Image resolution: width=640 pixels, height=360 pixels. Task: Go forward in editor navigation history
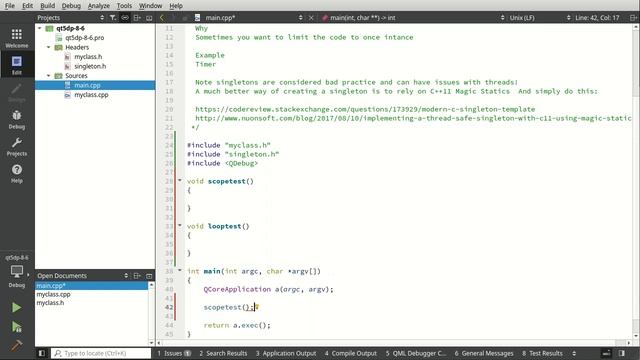(x=173, y=18)
